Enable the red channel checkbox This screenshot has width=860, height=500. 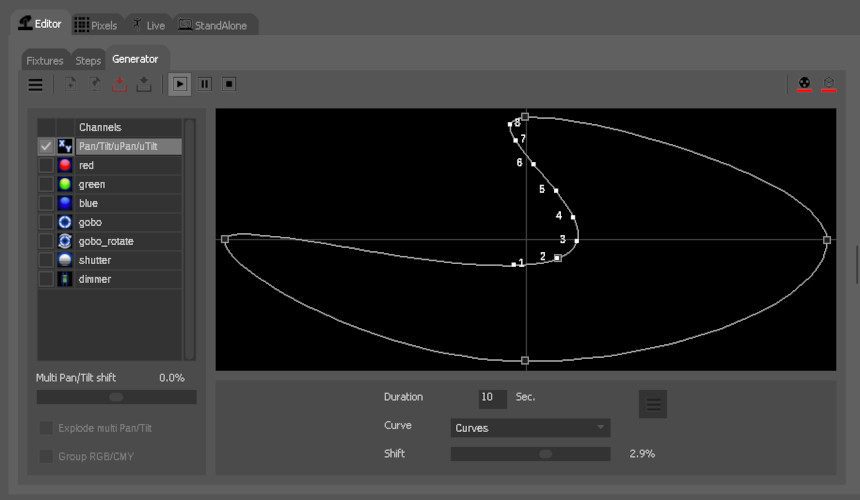tap(46, 166)
